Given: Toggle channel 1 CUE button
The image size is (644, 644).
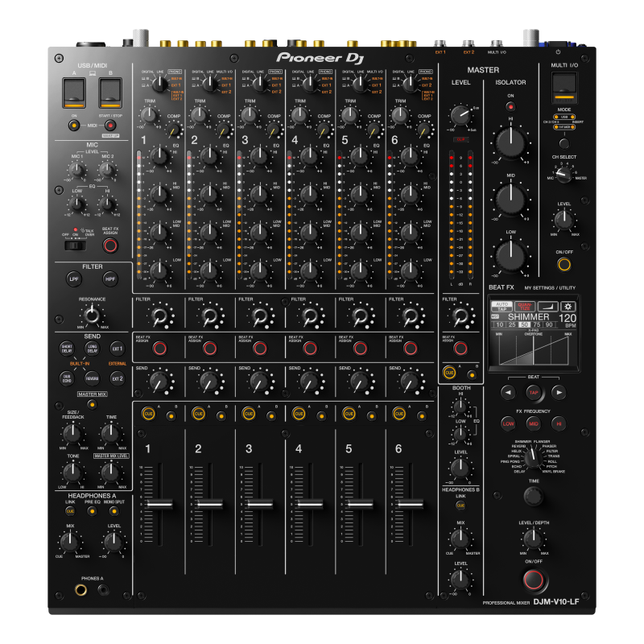Looking at the screenshot, I should point(149,414).
